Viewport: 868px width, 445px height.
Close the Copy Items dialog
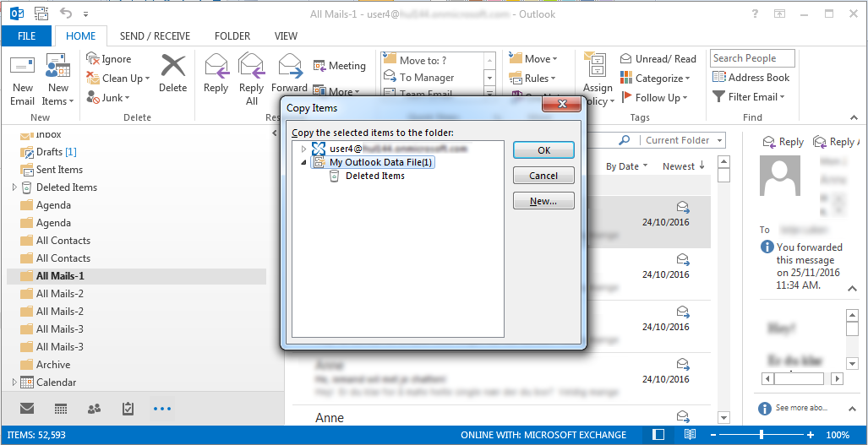[x=562, y=104]
